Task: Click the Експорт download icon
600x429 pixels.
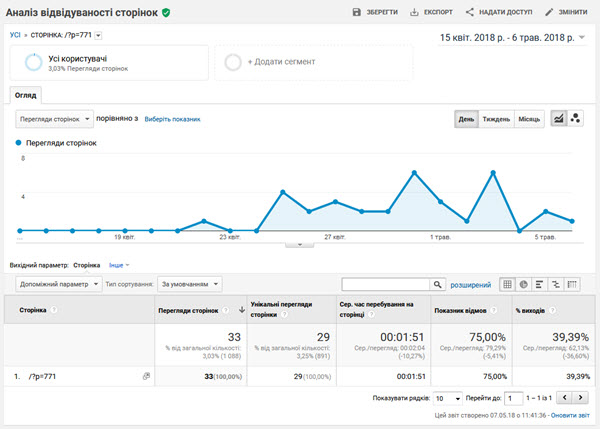Action: pyautogui.click(x=414, y=12)
